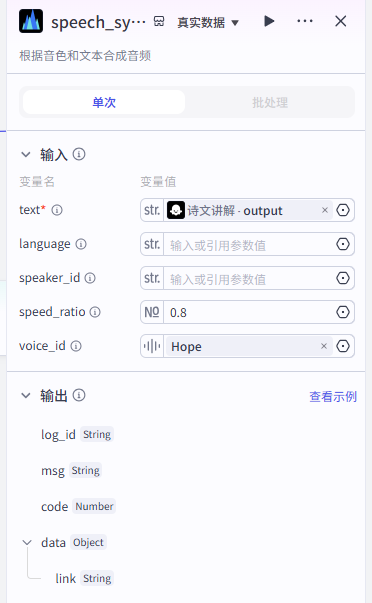Click the speaker_id input field
The width and height of the screenshot is (372, 603).
coord(249,278)
